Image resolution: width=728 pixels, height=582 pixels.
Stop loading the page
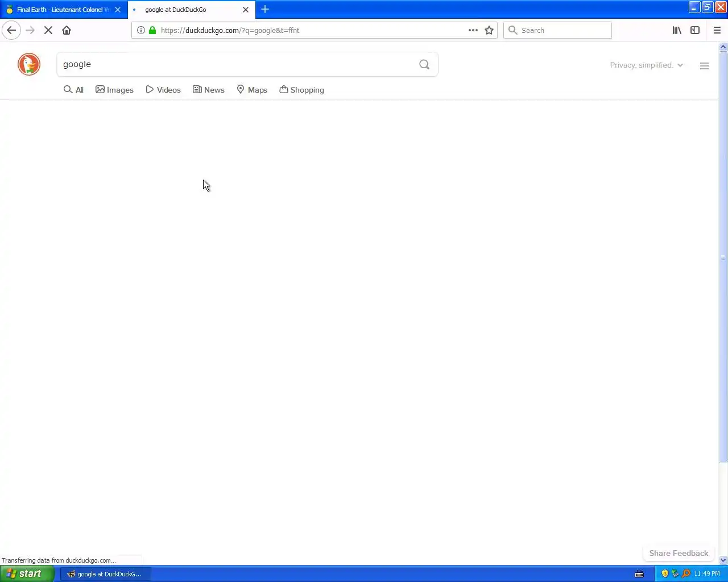click(48, 30)
